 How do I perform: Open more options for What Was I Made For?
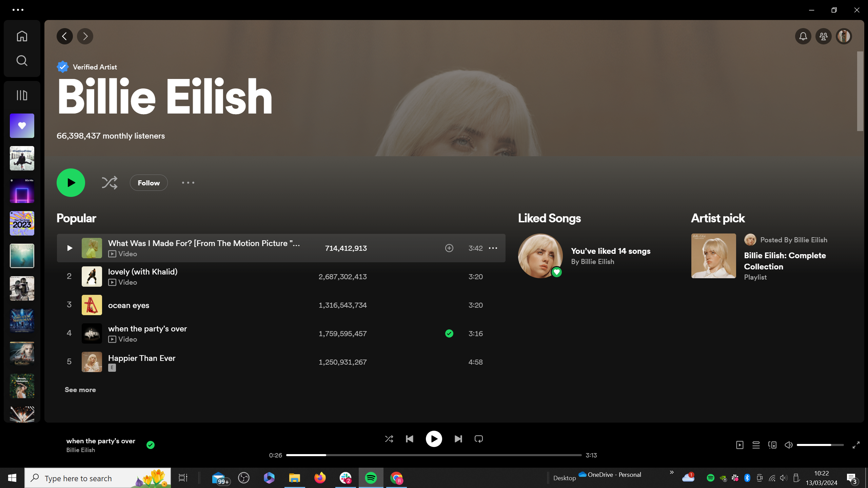point(493,248)
